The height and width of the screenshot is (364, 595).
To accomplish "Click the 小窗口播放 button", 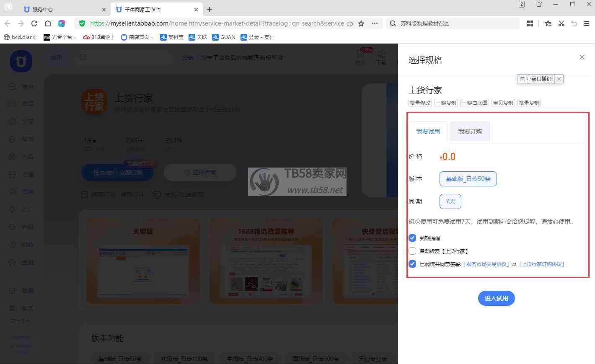I will point(536,79).
